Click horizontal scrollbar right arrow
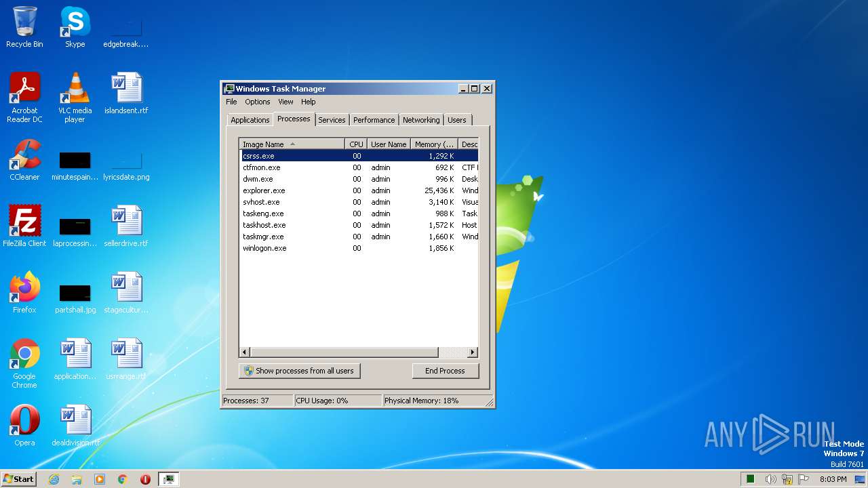This screenshot has height=488, width=868. pos(473,352)
